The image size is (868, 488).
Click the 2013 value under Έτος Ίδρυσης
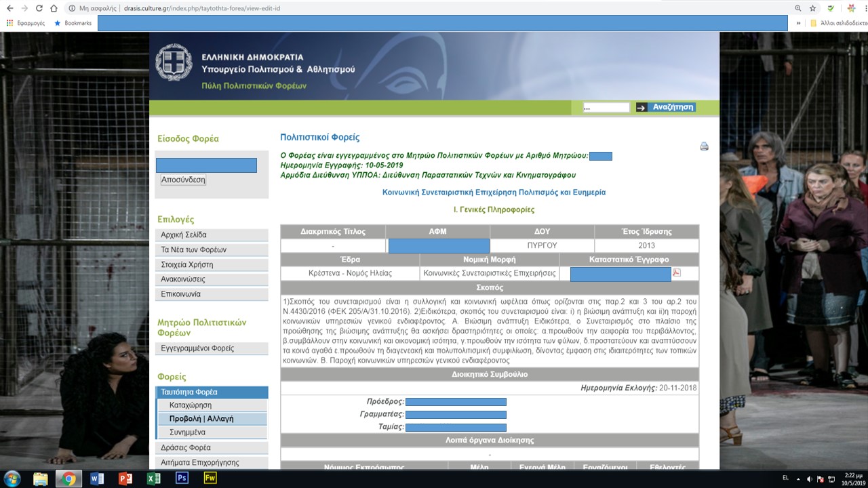[646, 245]
